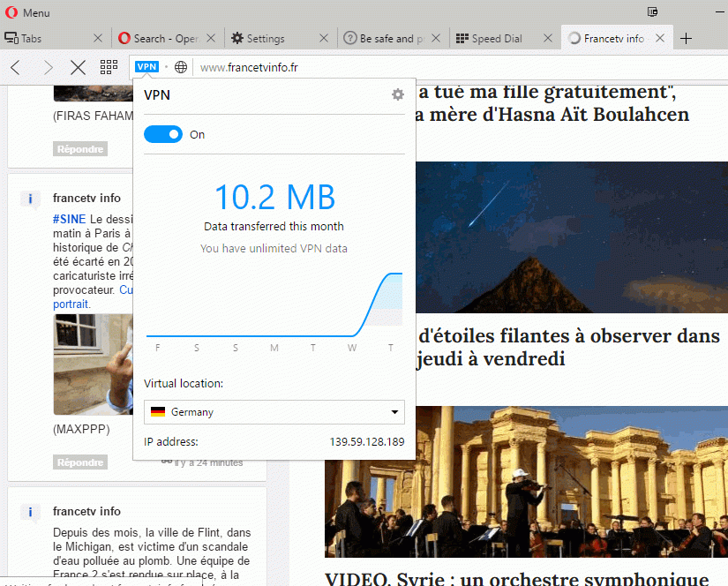The height and width of the screenshot is (586, 728).
Task: Click the back navigation arrow
Action: 14,67
